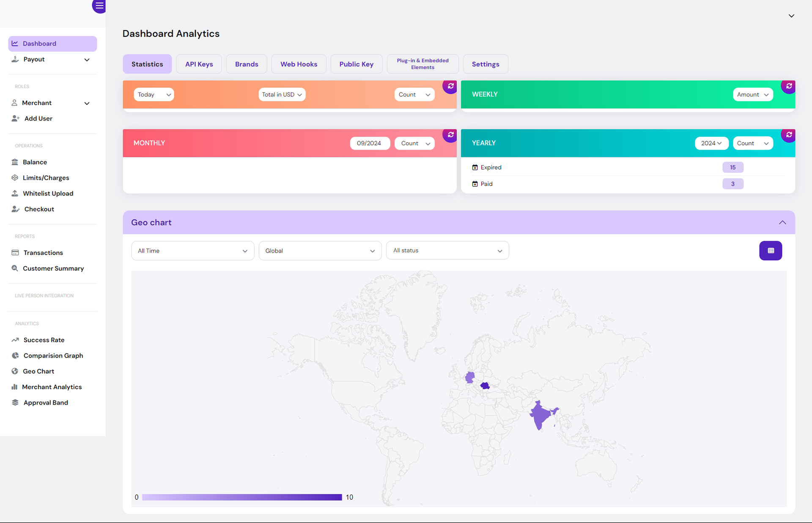Switch to the API Keys tab
The height and width of the screenshot is (523, 812).
tap(199, 64)
